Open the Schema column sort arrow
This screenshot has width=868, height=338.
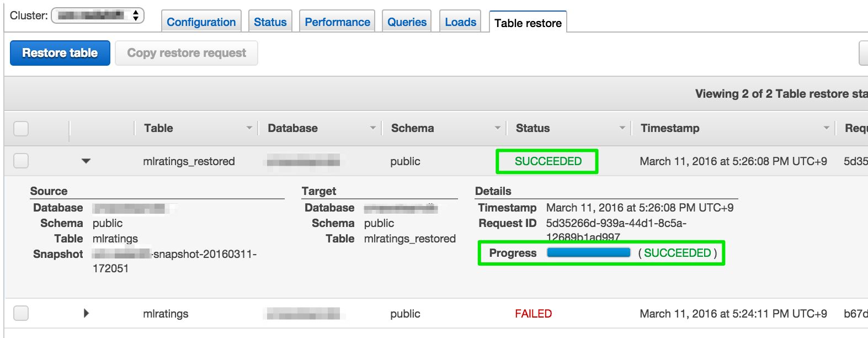(497, 128)
